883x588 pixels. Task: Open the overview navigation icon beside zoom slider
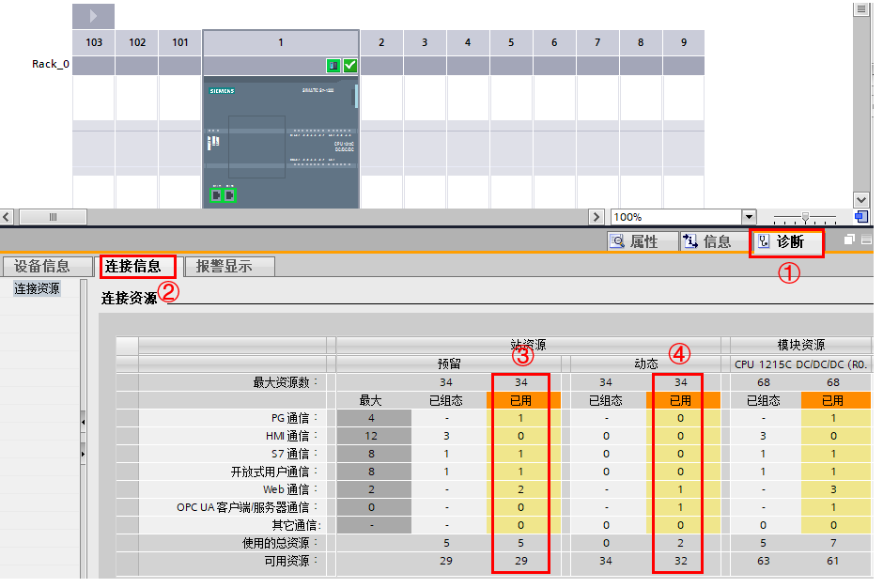pyautogui.click(x=861, y=217)
